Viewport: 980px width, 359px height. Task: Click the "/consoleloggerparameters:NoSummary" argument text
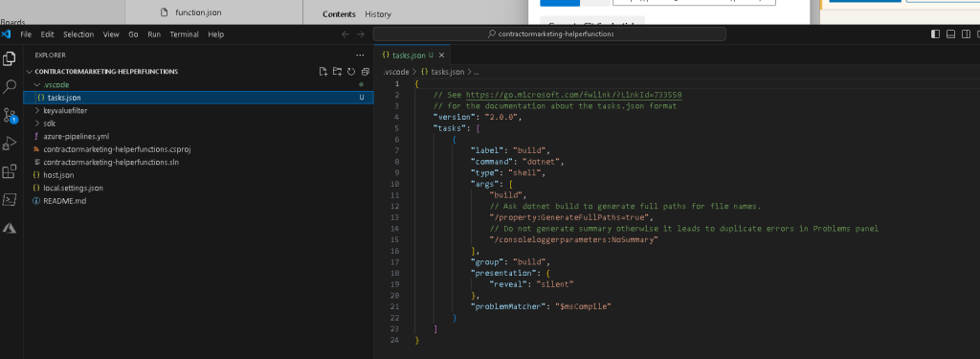click(x=575, y=239)
